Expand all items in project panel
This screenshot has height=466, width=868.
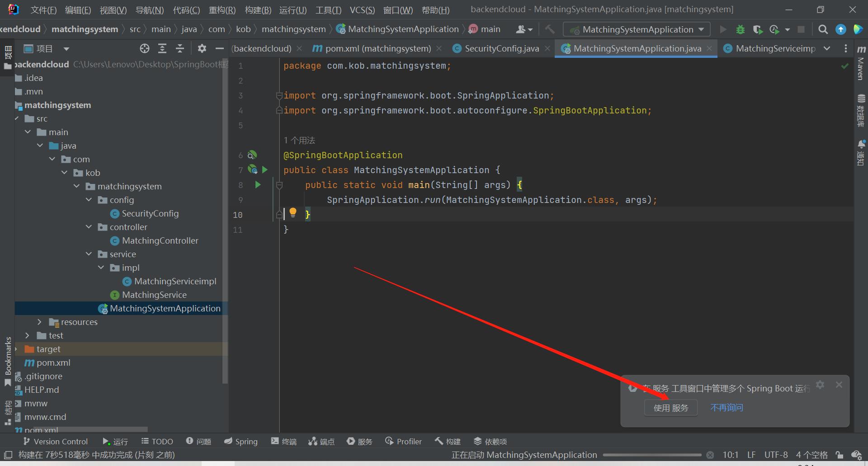pyautogui.click(x=162, y=48)
